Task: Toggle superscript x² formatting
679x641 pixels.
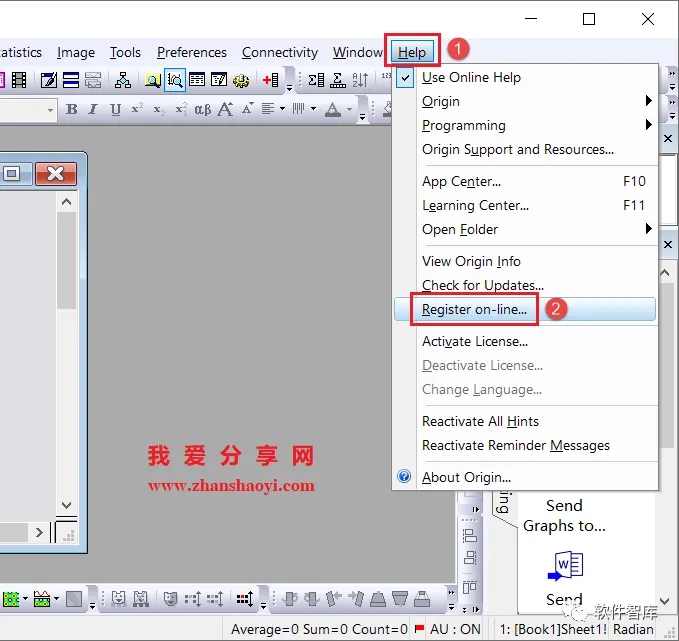Action: (137, 108)
